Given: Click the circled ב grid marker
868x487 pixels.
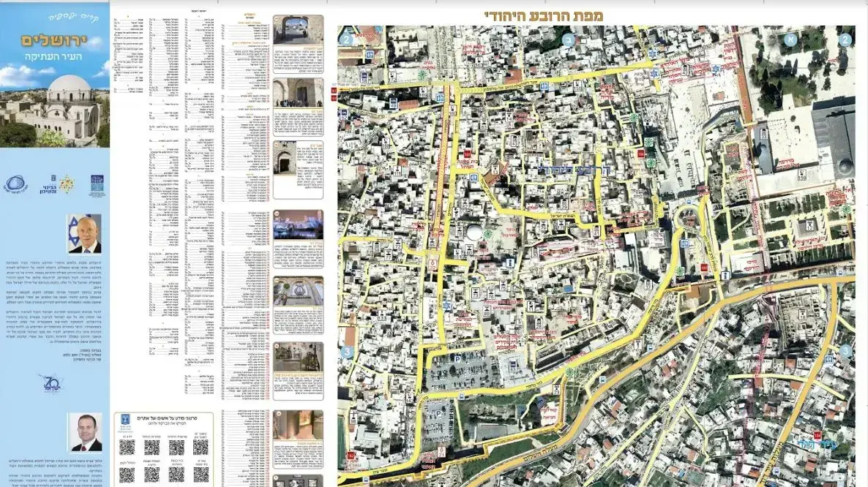Looking at the screenshot, I should [x=569, y=39].
